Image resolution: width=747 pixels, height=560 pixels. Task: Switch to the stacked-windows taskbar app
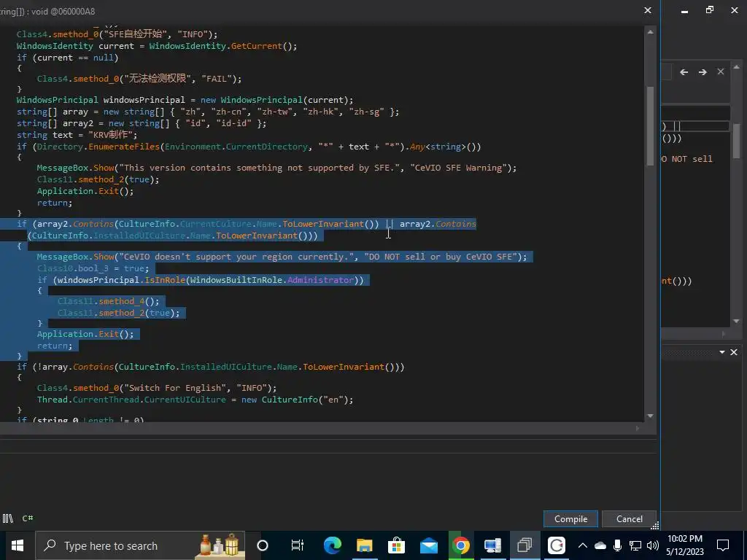point(525,545)
